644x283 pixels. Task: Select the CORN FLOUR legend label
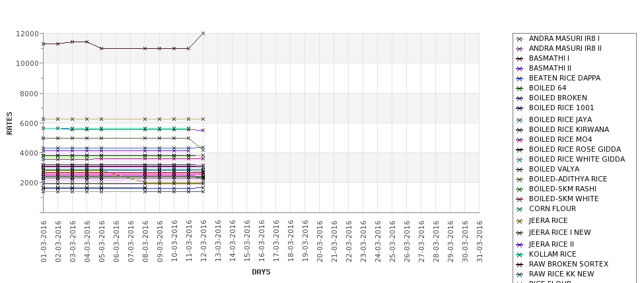click(x=552, y=208)
